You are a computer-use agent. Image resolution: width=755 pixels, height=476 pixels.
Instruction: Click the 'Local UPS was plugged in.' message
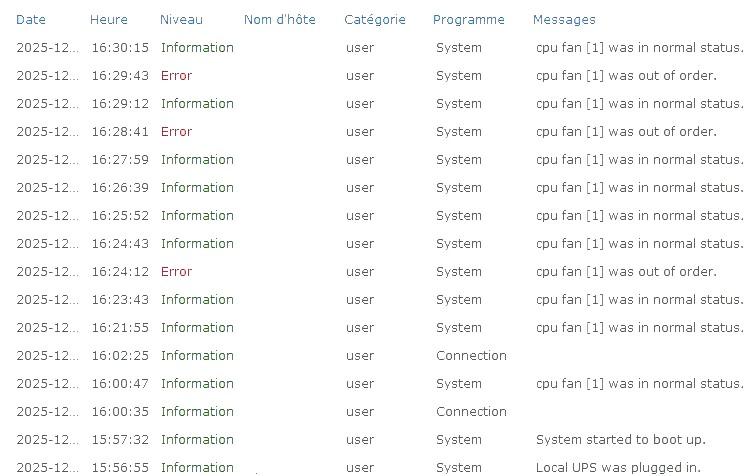point(618,467)
